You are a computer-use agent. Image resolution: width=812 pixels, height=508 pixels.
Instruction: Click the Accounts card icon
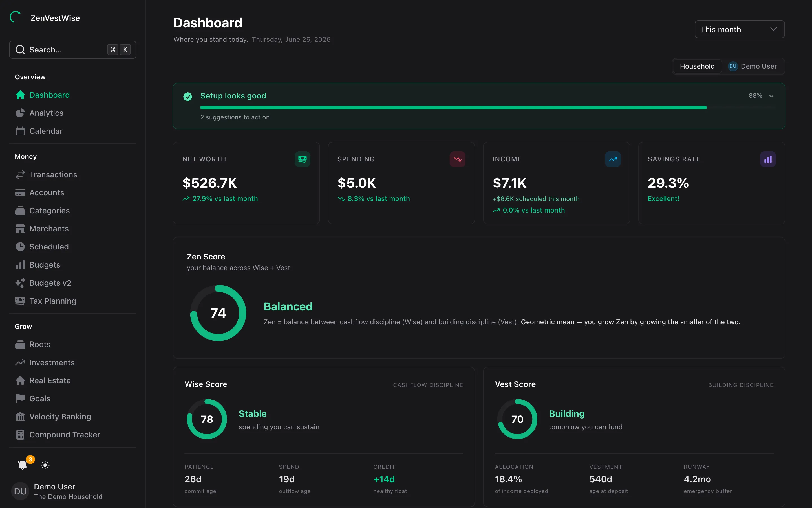point(20,192)
